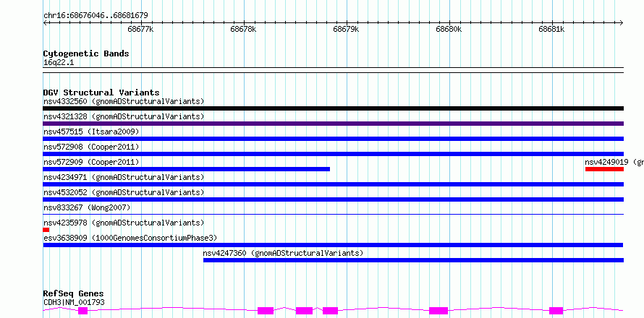Open the nsv572908 (Cooper2011) label
Screen dimensions: 644x318
[91, 147]
